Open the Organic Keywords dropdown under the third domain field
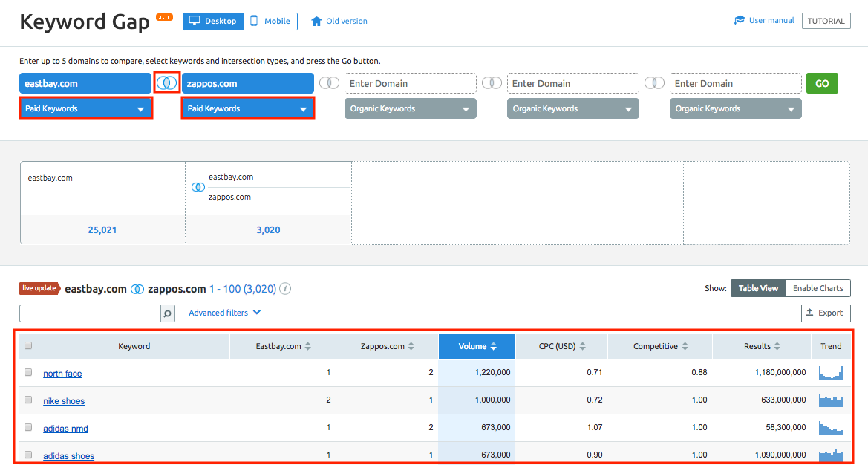This screenshot has height=465, width=868. (410, 108)
